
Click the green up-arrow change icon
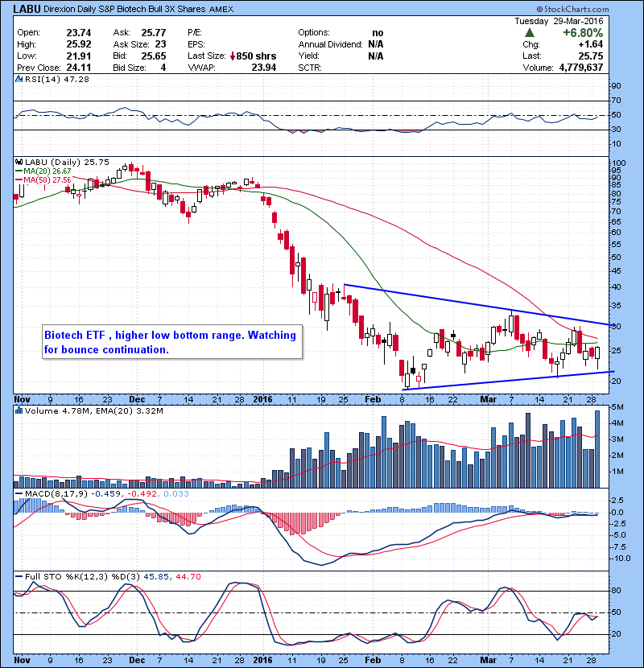[530, 33]
